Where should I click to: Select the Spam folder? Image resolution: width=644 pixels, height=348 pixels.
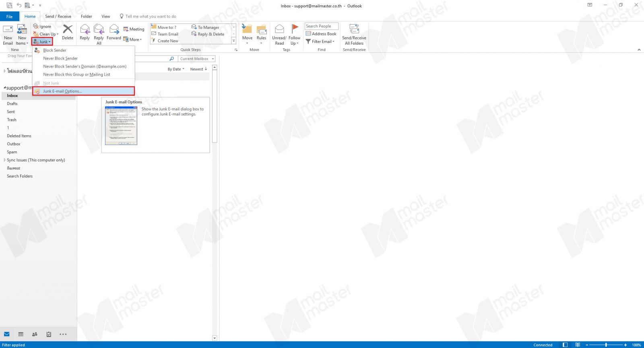point(38,152)
